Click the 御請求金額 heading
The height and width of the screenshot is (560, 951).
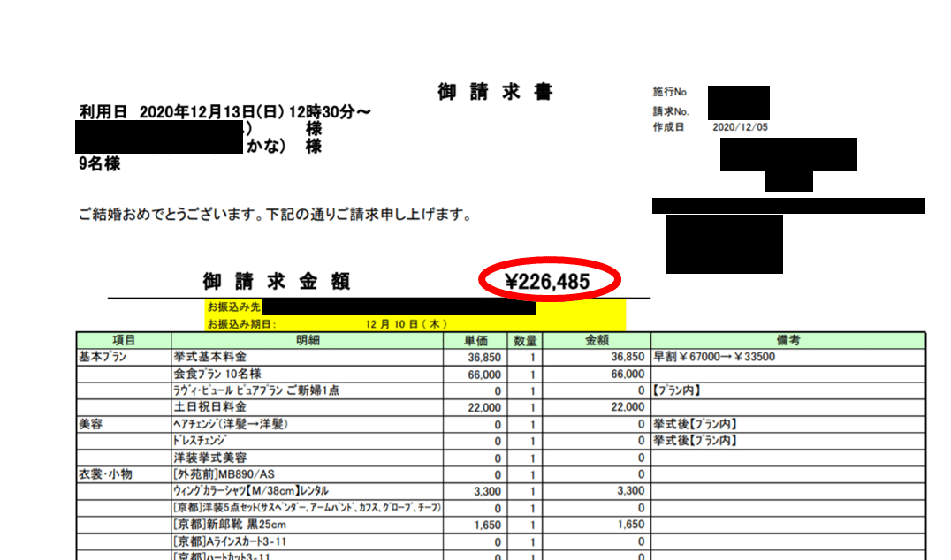[277, 281]
